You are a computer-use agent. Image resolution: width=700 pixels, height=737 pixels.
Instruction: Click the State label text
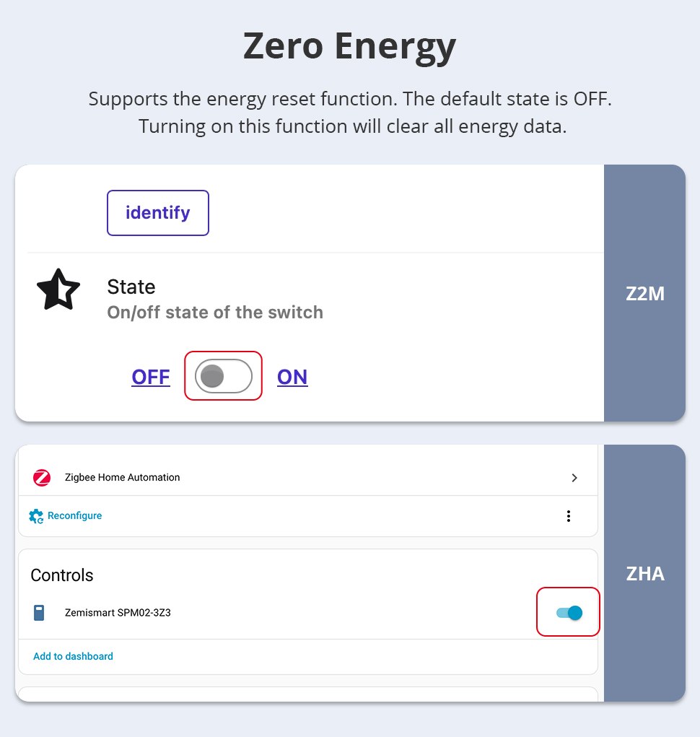(131, 287)
